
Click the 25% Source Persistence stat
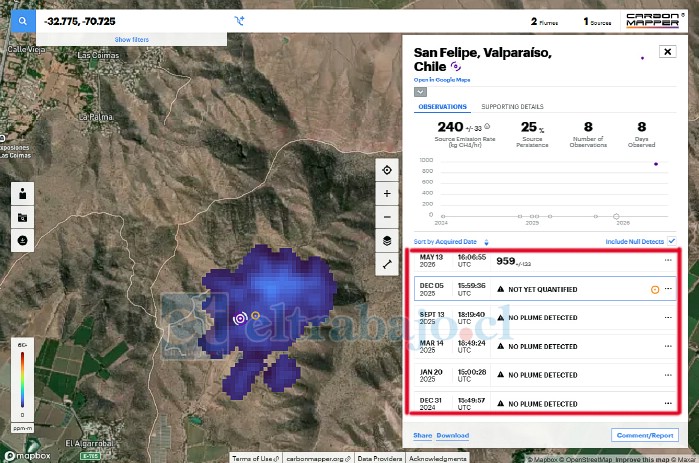point(532,133)
